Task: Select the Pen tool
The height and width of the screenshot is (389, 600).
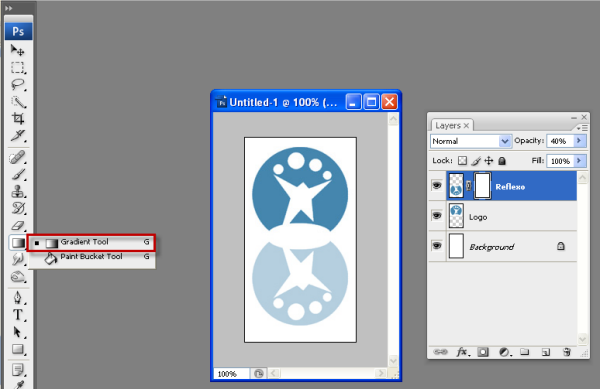Action: pyautogui.click(x=18, y=298)
